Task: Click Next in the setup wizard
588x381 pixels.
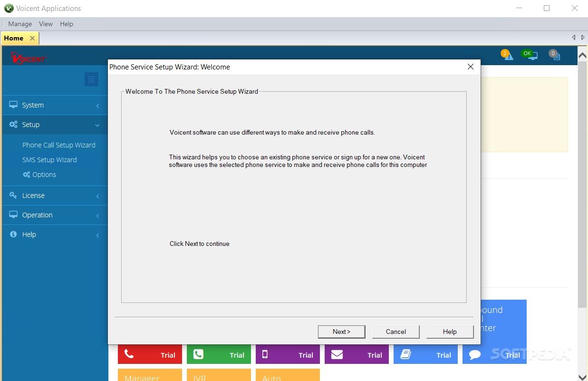Action: 342,332
